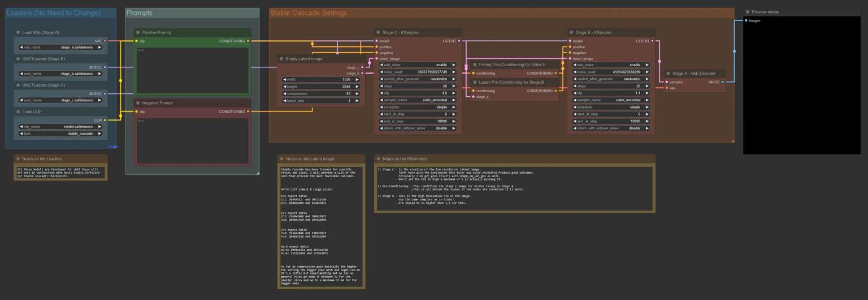Click the stage_b output socket on Empty Latent Image
The height and width of the screenshot is (300, 868).
[x=362, y=73]
